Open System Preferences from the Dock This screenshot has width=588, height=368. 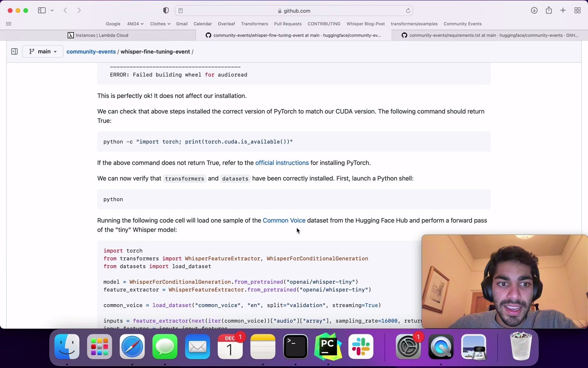pos(408,347)
